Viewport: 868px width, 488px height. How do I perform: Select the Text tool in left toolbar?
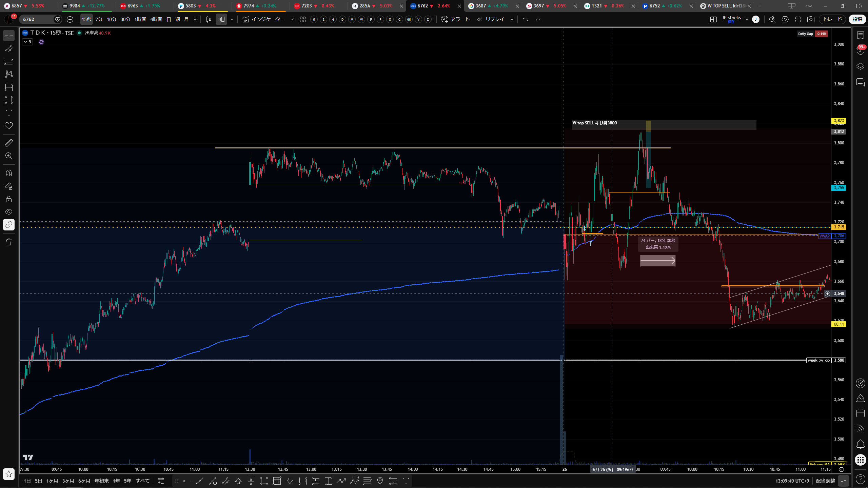tap(9, 113)
